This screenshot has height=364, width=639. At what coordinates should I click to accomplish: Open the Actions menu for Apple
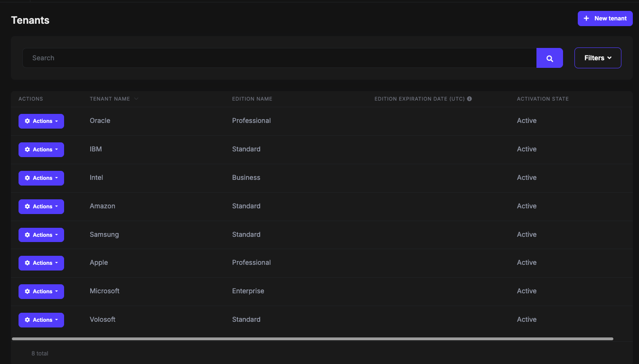tap(41, 263)
